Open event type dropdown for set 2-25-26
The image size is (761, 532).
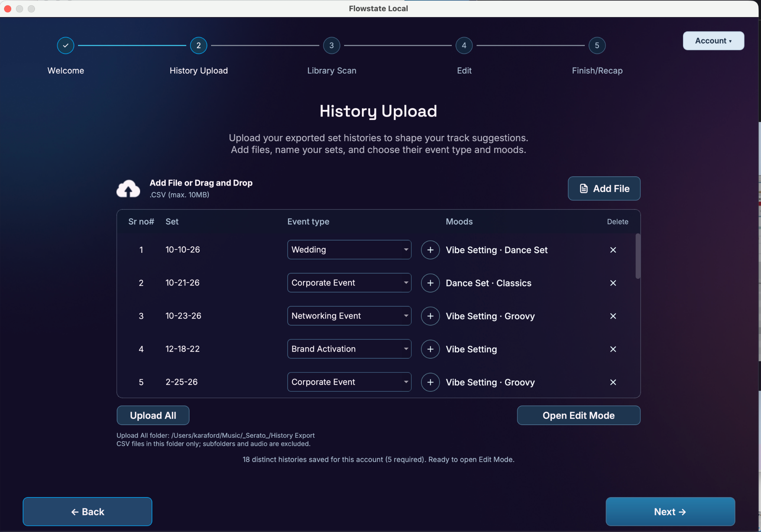(x=349, y=382)
